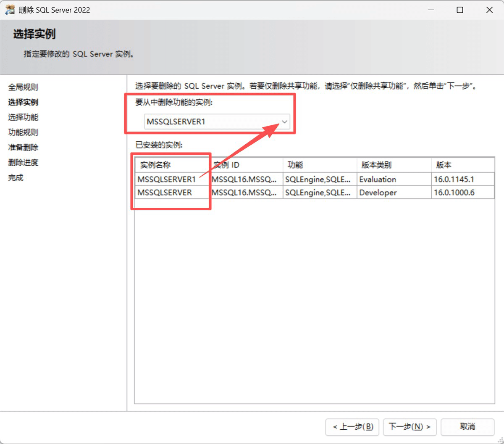Maximize the 删除 SQL Server 2022 window

460,10
